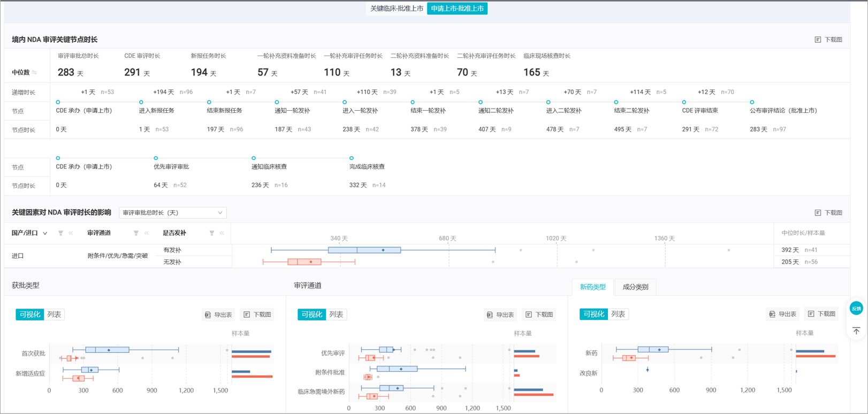Click the 附条件批准 row label
This screenshot has height=414, width=868.
[x=330, y=372]
